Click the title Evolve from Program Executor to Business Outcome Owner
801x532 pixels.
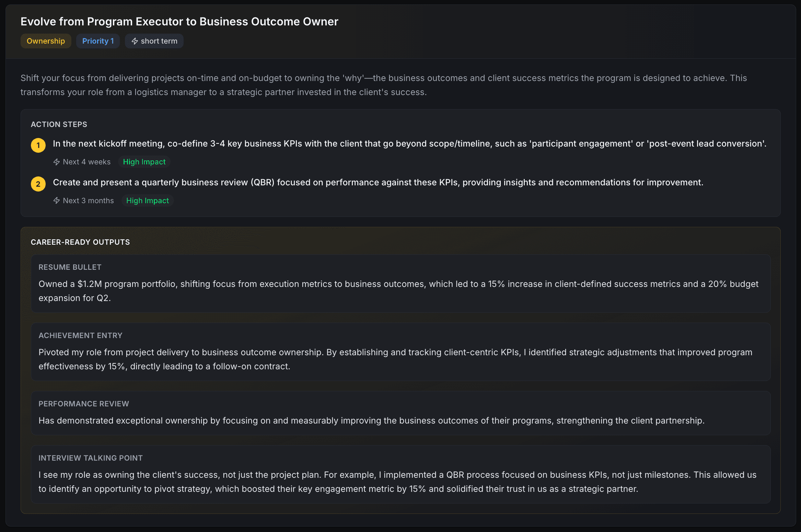point(179,21)
